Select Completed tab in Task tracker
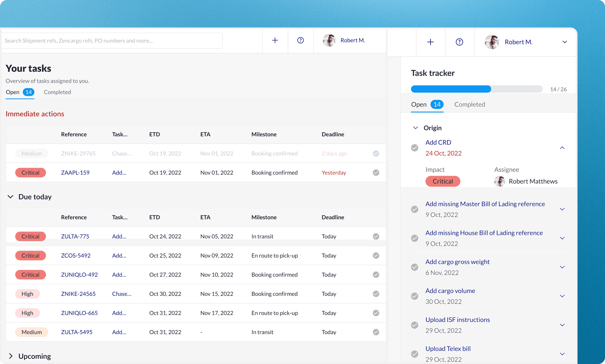 [469, 104]
